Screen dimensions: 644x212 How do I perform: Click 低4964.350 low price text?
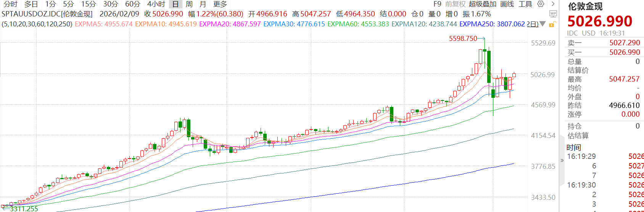[356, 14]
